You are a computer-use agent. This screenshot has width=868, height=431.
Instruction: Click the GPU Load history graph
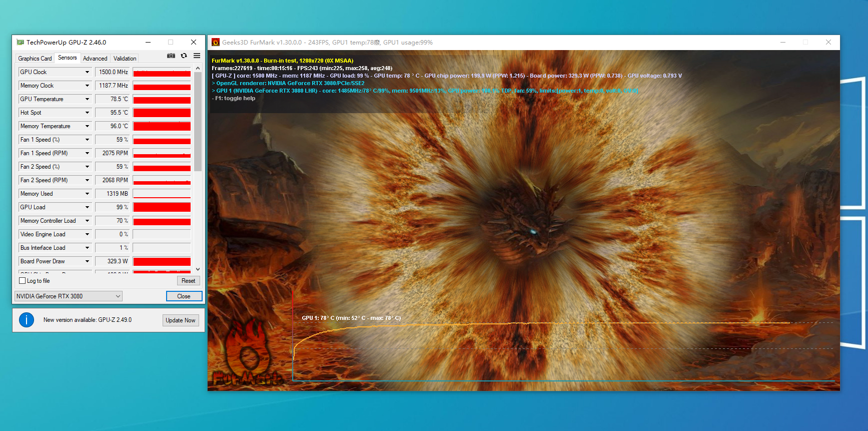(162, 207)
